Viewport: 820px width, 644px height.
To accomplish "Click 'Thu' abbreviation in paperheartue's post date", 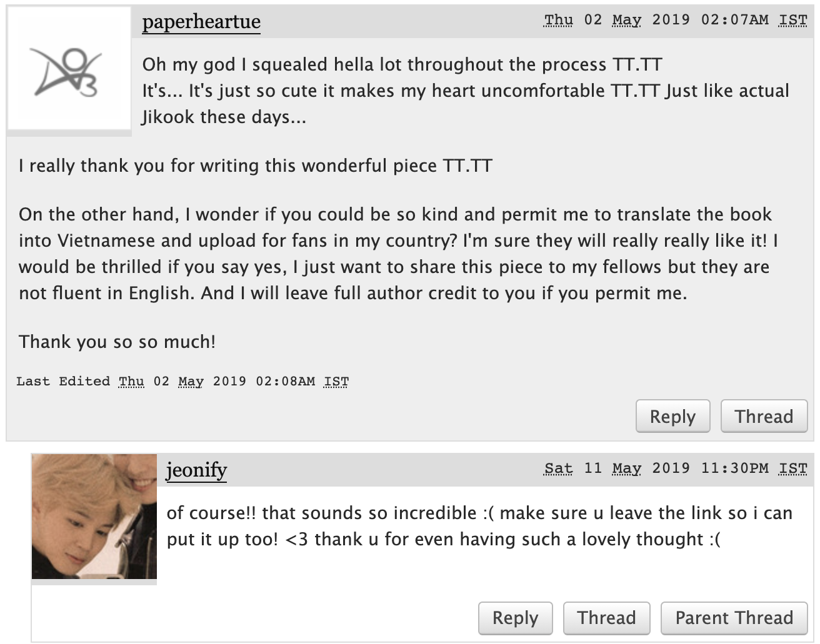I will click(558, 20).
